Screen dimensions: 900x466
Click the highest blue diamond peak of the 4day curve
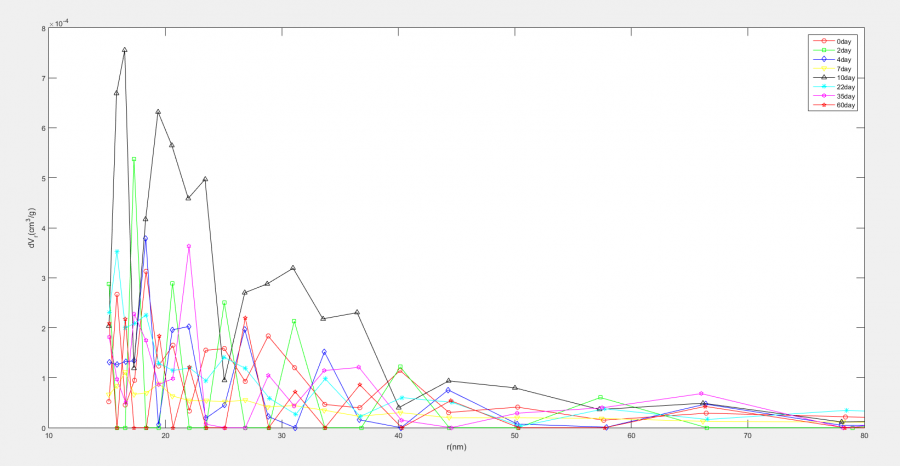[145, 238]
